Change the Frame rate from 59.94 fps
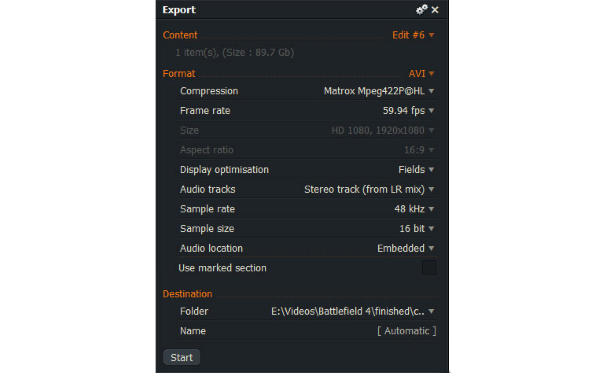Image resolution: width=600 pixels, height=373 pixels. 408,111
